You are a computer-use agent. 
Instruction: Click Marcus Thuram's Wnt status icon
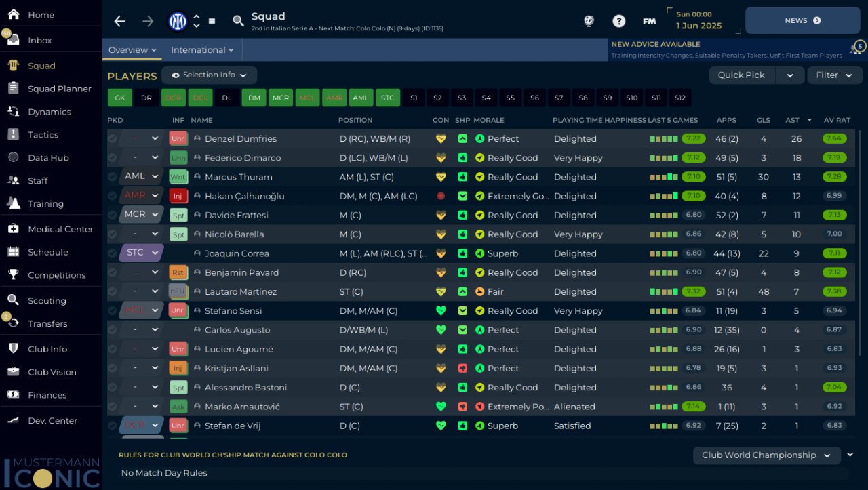178,177
